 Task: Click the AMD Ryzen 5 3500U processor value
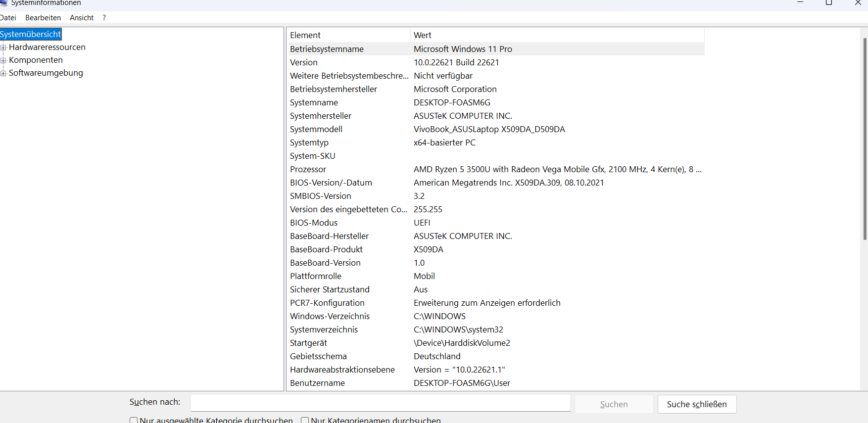click(x=558, y=169)
